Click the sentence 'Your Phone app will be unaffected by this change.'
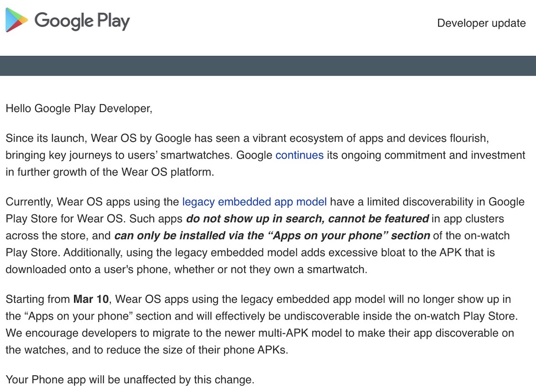This screenshot has height=392, width=536. pyautogui.click(x=130, y=380)
